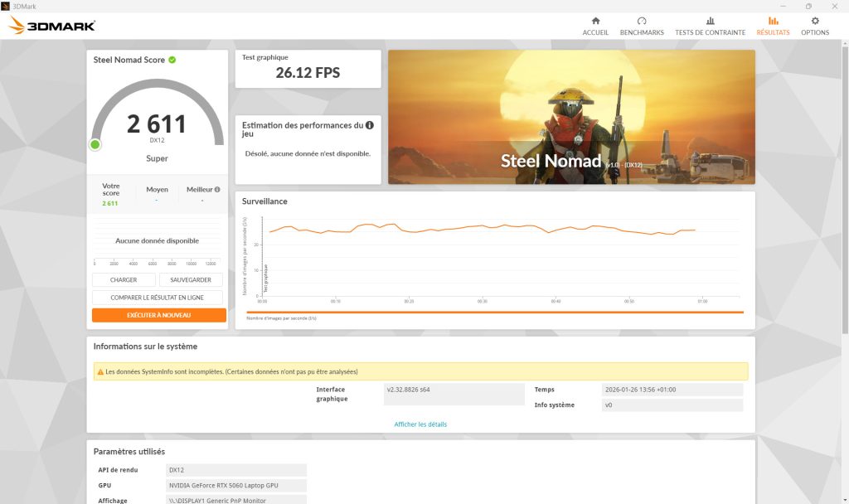
Task: Click the green dot on the score gauge
Action: 95,144
